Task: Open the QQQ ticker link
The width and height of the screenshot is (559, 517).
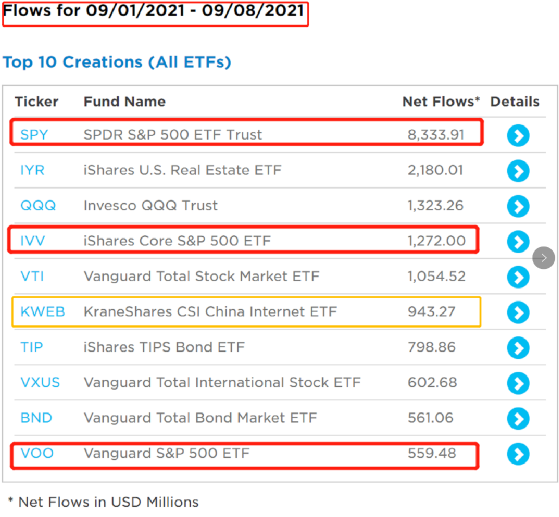Action: pyautogui.click(x=38, y=205)
